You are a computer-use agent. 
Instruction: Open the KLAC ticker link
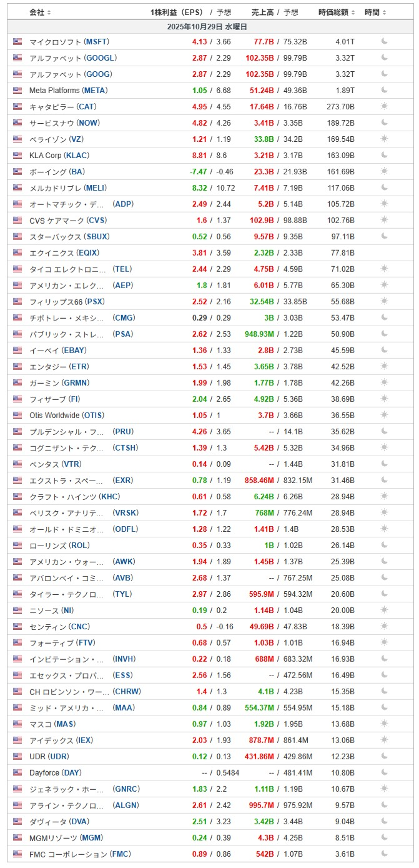[x=77, y=156]
